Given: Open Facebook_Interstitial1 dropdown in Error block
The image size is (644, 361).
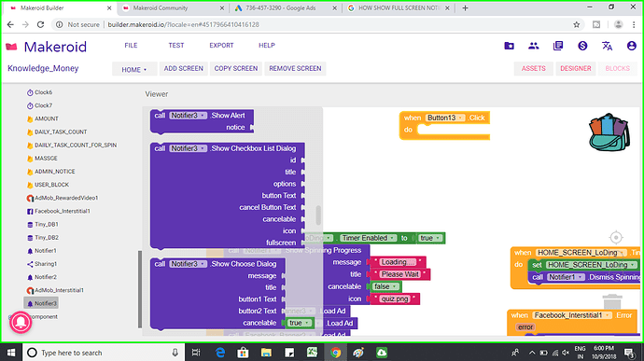Looking at the screenshot, I should pos(572,315).
